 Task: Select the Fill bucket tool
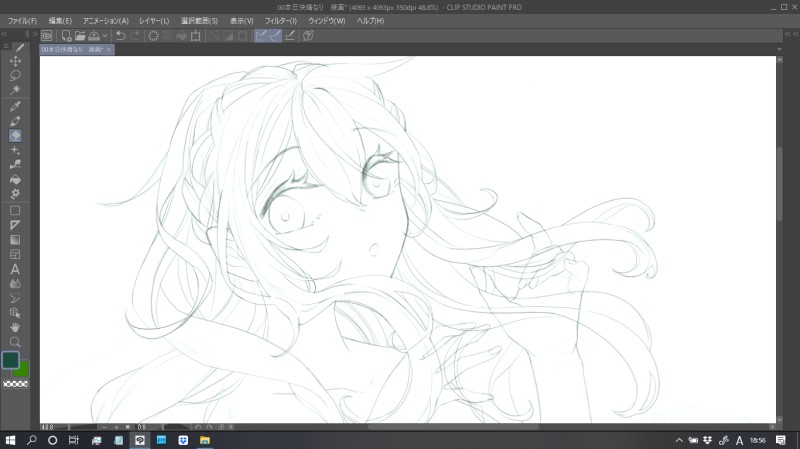(15, 180)
